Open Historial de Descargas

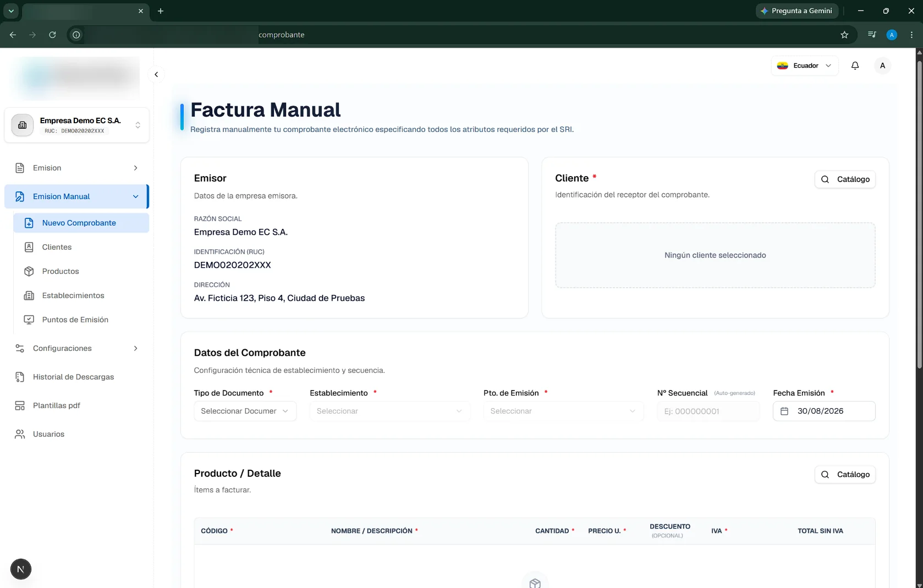(x=77, y=377)
